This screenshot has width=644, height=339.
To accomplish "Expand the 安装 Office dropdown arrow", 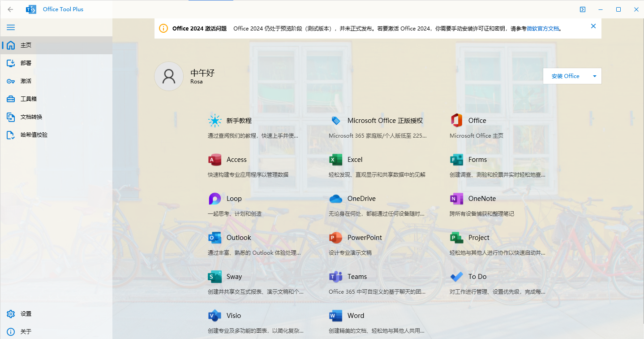I will coord(595,76).
